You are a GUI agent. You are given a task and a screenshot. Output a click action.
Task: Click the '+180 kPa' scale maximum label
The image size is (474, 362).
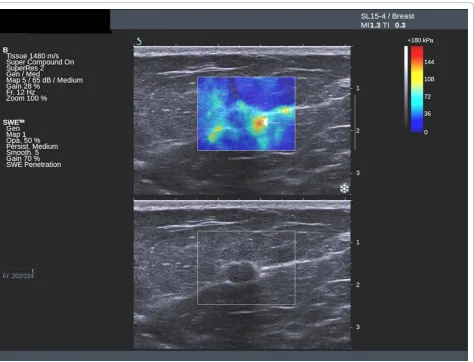tap(420, 40)
